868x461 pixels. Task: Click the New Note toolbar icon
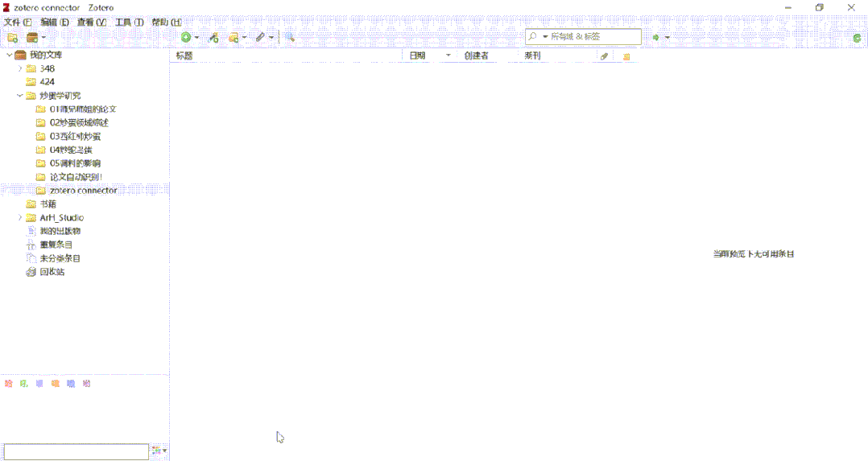(x=234, y=37)
